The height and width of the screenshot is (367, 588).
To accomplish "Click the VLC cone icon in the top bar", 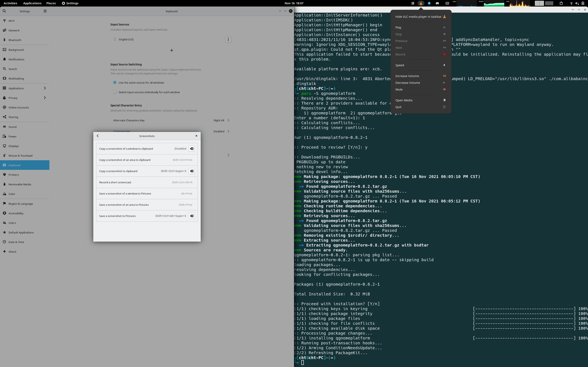I will coord(421,3).
